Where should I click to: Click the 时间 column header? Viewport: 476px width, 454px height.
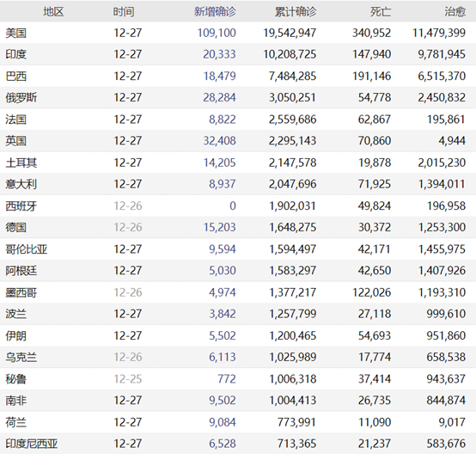124,12
